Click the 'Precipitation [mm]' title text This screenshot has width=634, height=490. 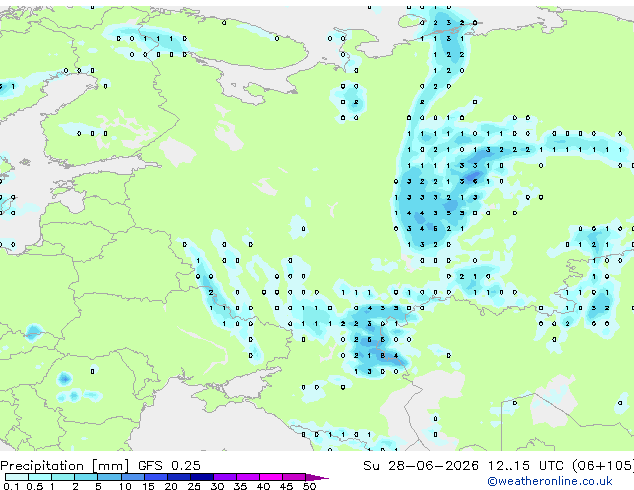(x=64, y=466)
